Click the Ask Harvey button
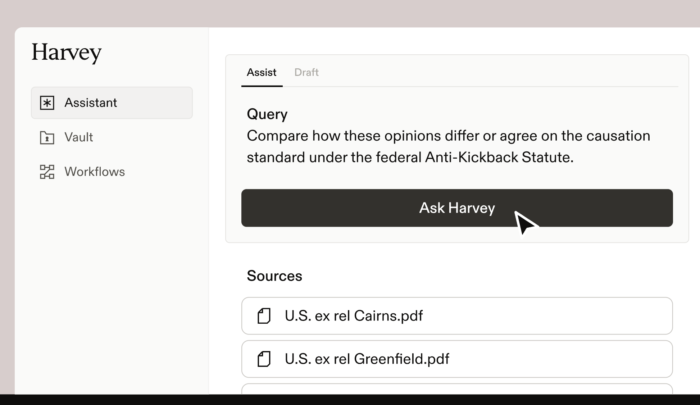 coord(457,208)
